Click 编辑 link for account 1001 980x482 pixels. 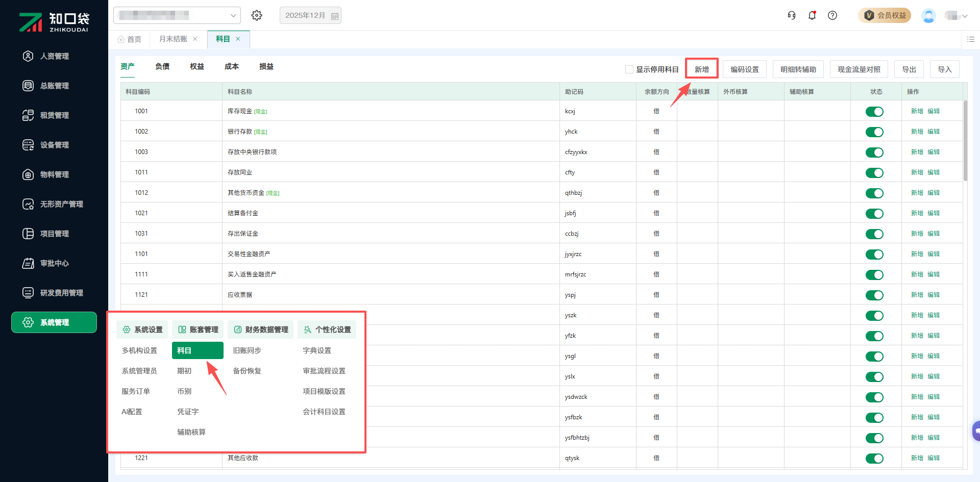click(934, 111)
